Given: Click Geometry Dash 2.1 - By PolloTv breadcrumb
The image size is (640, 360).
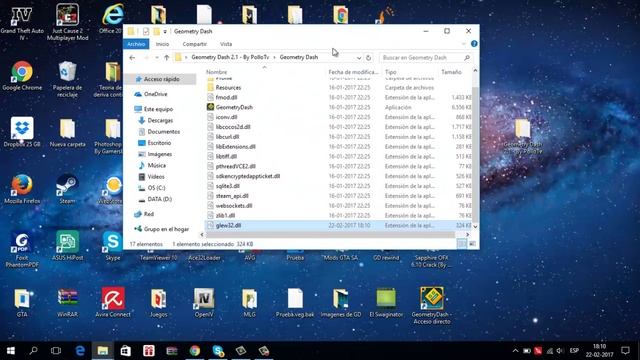Looking at the screenshot, I should [x=230, y=57].
